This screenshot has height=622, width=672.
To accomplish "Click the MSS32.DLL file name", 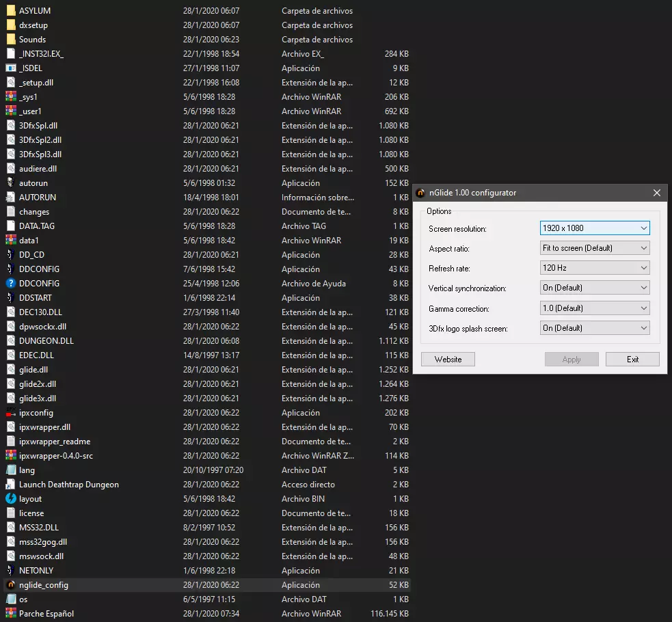I will click(x=39, y=527).
